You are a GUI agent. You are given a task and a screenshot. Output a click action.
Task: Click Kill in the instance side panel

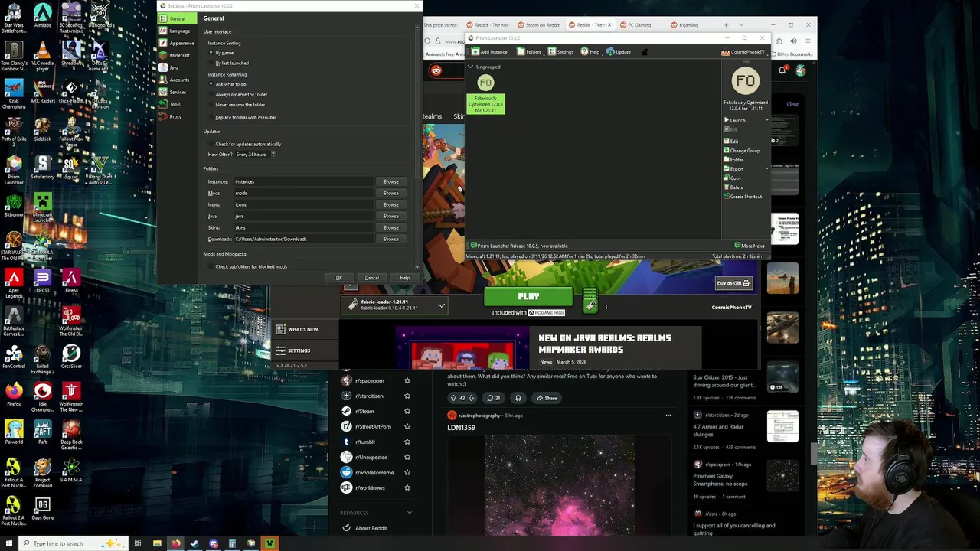click(730, 129)
